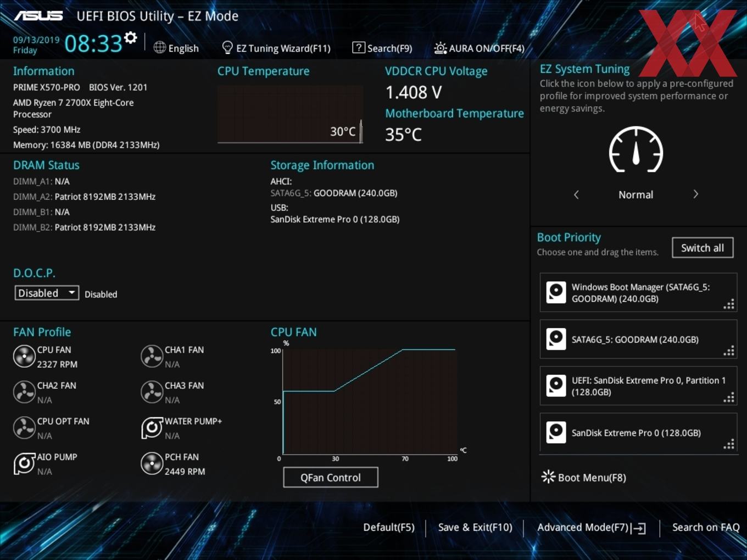Select next EZ System Tuning profile arrow
The width and height of the screenshot is (747, 560).
pyautogui.click(x=696, y=194)
